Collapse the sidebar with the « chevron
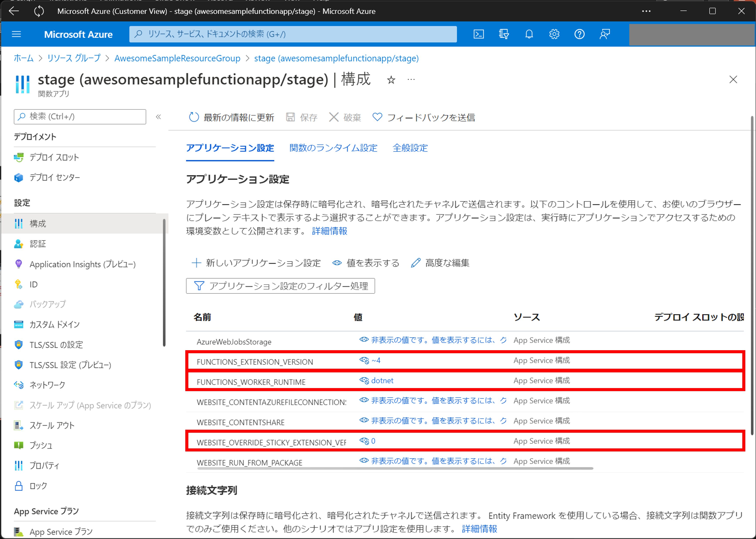This screenshot has width=756, height=539. (159, 117)
